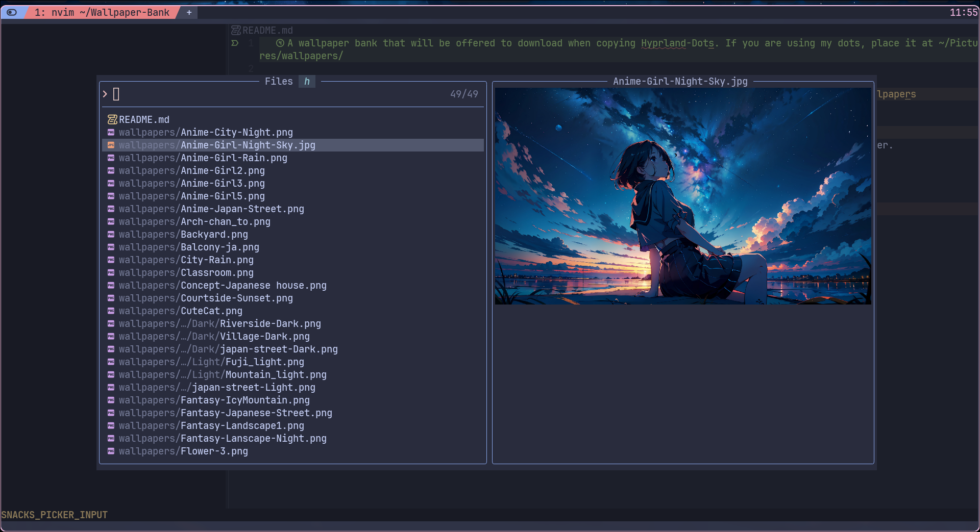Select wallpapers/Arch-chan_to.png entry
Viewport: 980px width, 532px height.
[x=293, y=221]
